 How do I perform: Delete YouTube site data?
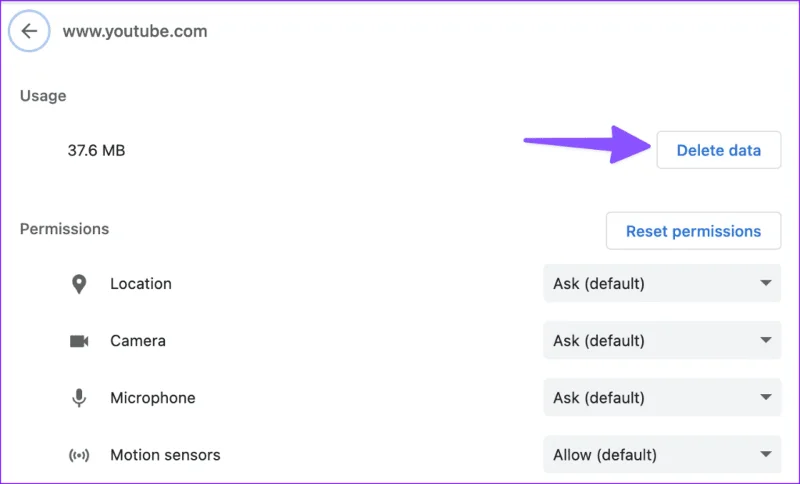(718, 150)
